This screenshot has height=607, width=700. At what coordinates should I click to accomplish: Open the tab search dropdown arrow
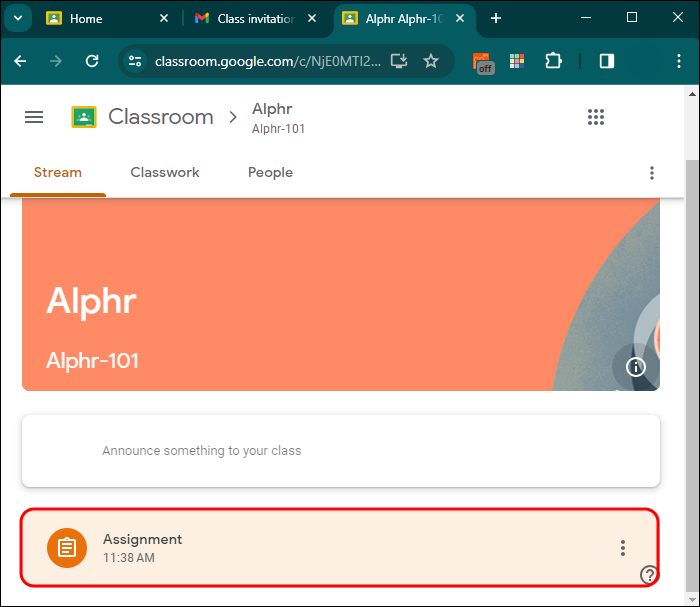(18, 18)
